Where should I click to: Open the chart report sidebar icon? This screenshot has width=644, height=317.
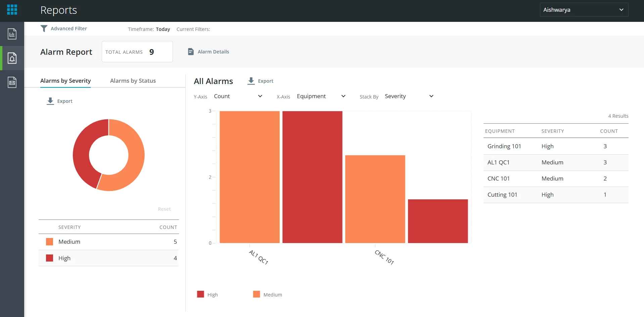click(x=12, y=34)
